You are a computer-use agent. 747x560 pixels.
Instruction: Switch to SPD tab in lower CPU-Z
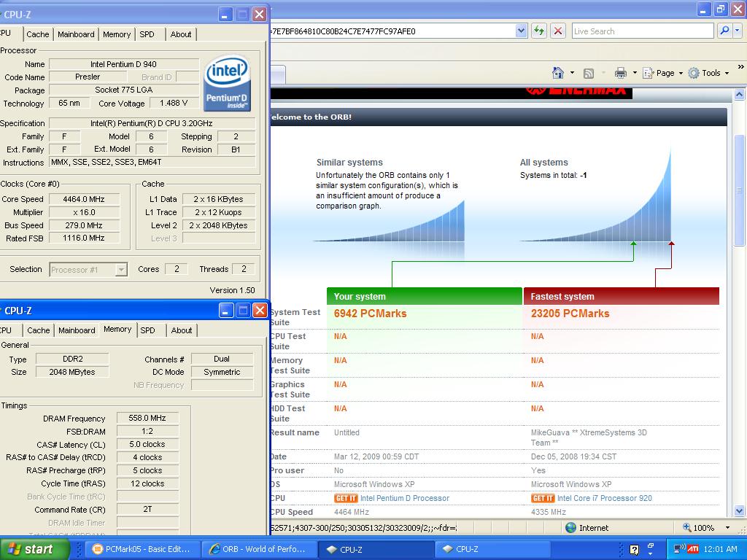click(x=147, y=330)
